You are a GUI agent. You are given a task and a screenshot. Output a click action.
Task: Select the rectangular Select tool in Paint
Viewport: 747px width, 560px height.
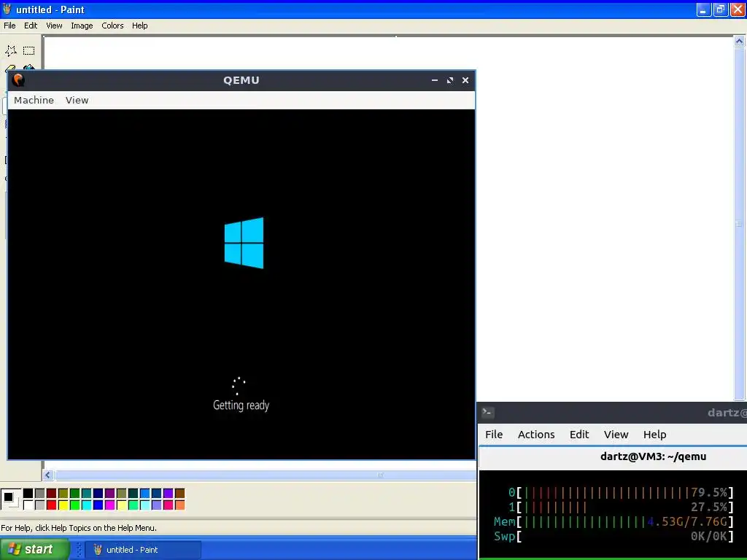tap(29, 50)
